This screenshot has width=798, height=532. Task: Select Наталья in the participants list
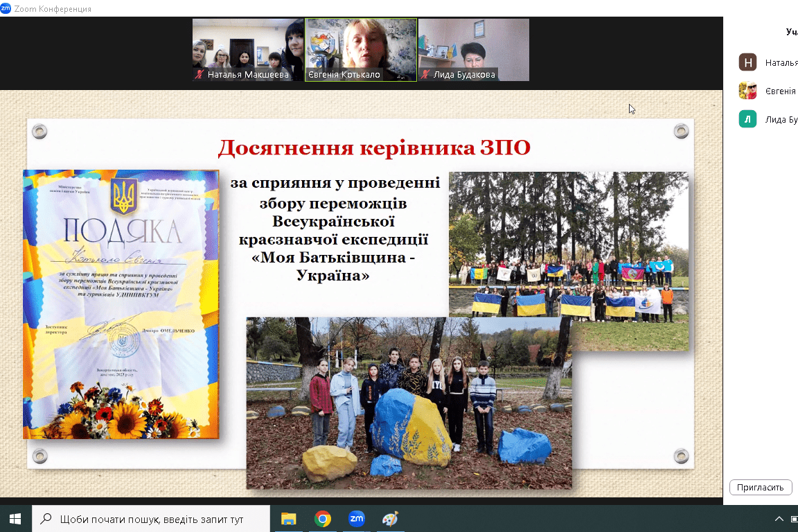point(781,62)
